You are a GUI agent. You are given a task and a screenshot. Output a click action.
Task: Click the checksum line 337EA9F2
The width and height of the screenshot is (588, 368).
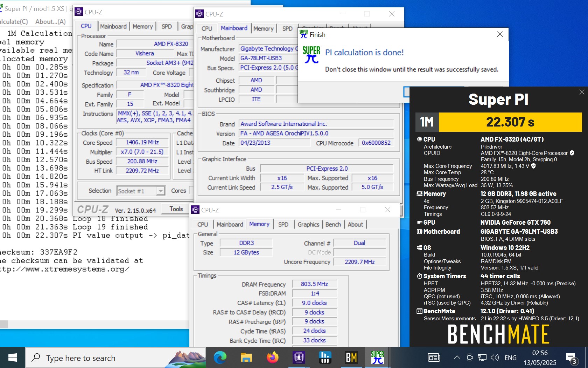[38, 252]
